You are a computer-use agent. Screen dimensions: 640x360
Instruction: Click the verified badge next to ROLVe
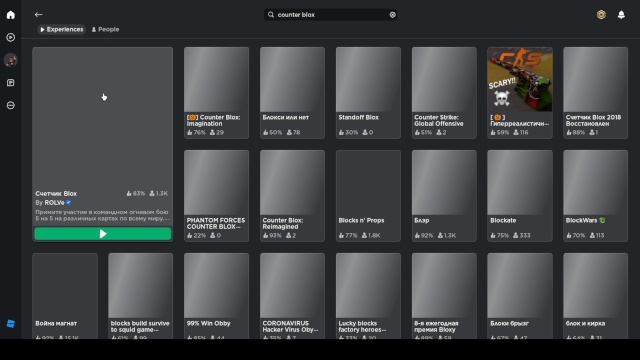pos(69,202)
